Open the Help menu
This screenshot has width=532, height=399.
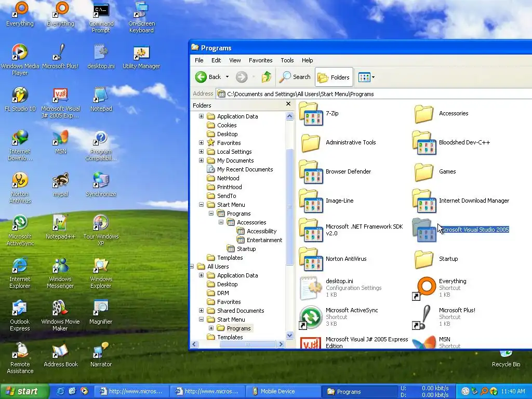point(308,60)
